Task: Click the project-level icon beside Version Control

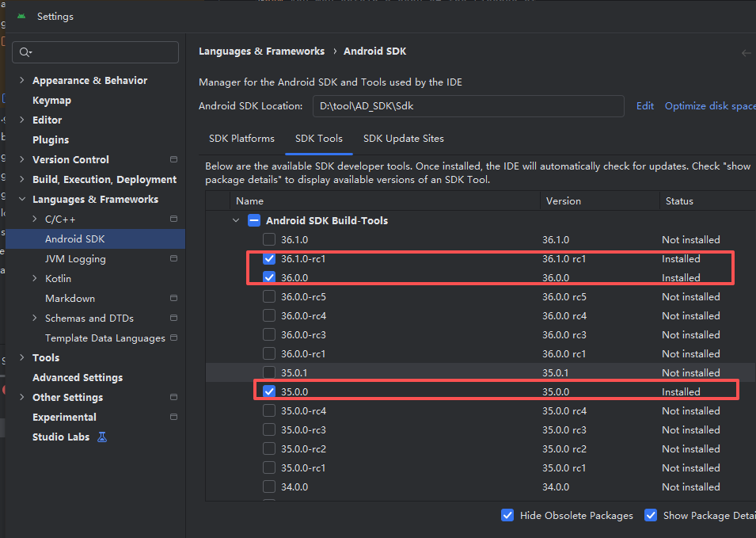Action: coord(174,159)
